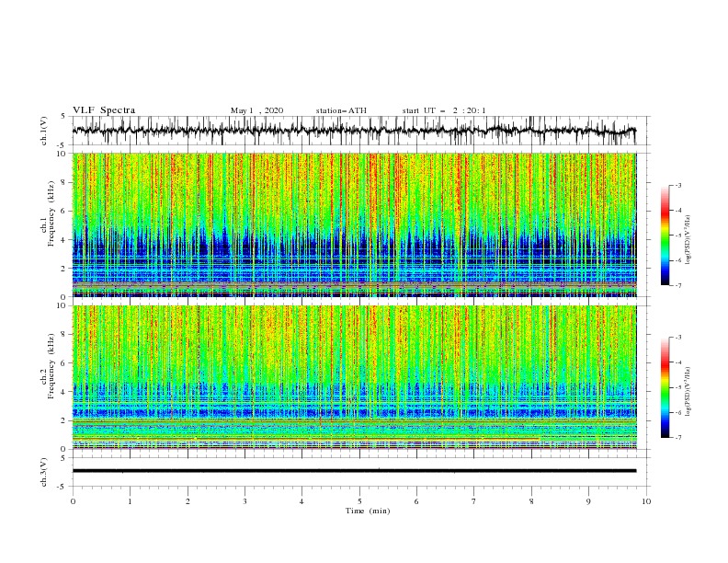Click the 'VLF Spectra' title text

(x=104, y=110)
